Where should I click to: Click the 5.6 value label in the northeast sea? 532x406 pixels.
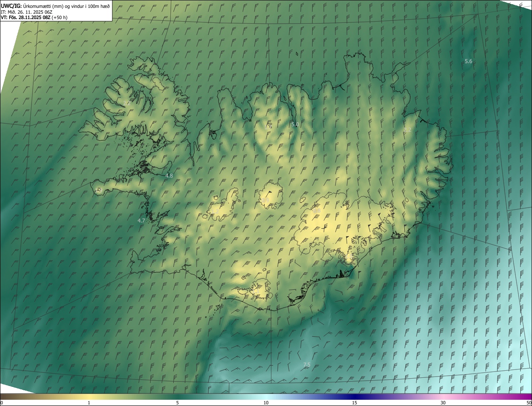(x=468, y=61)
